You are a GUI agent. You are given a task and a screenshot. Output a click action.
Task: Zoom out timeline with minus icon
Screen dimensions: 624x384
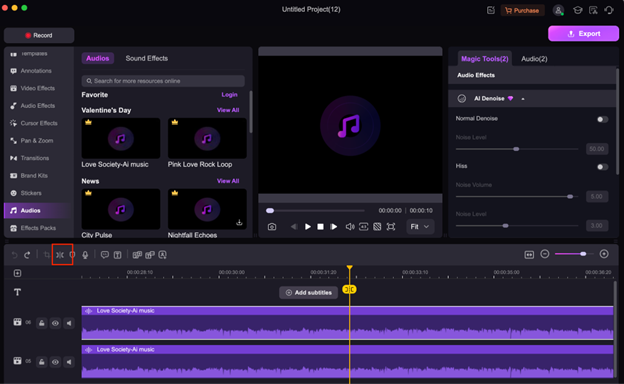click(545, 254)
